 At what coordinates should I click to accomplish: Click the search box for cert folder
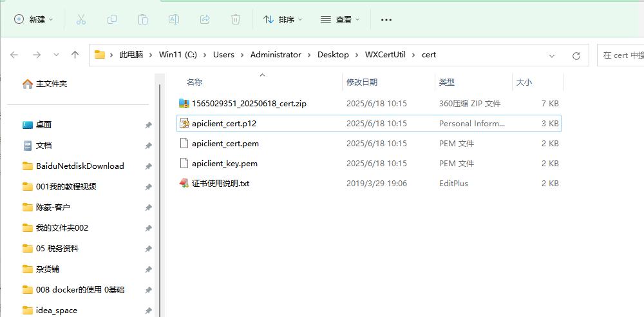point(621,55)
